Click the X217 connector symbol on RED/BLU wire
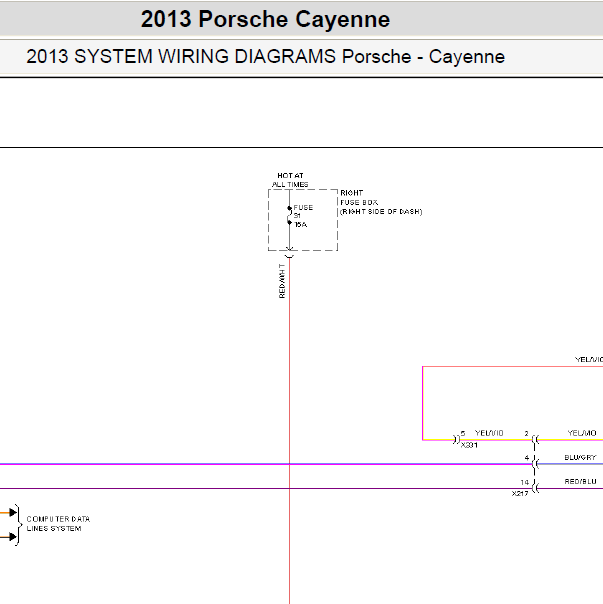The height and width of the screenshot is (604, 603). click(535, 488)
